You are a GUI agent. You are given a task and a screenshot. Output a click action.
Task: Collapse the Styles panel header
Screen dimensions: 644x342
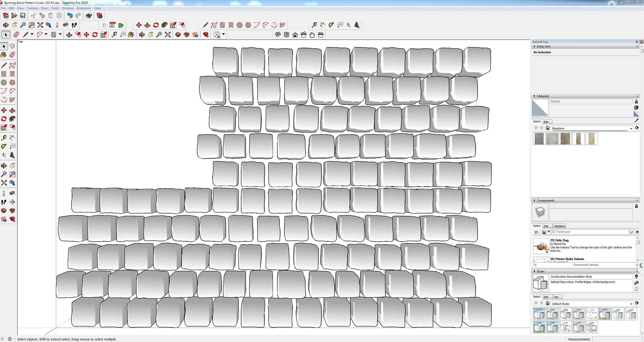[534, 271]
